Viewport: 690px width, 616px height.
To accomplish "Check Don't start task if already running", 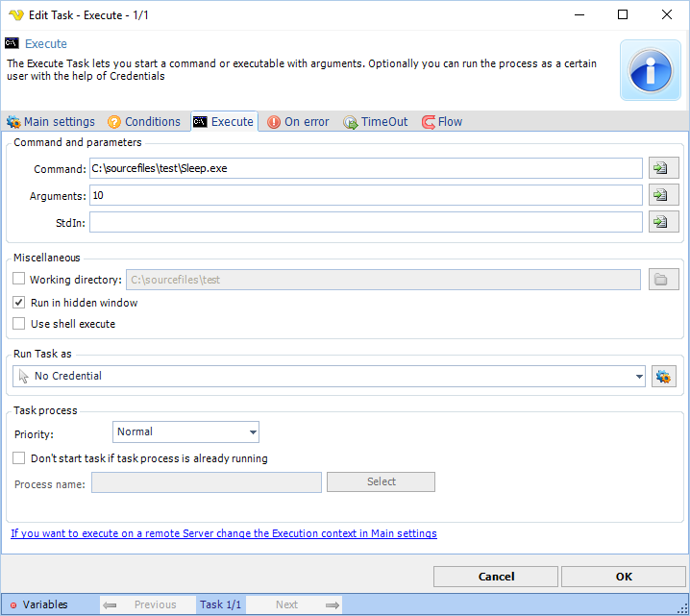I will coord(18,458).
